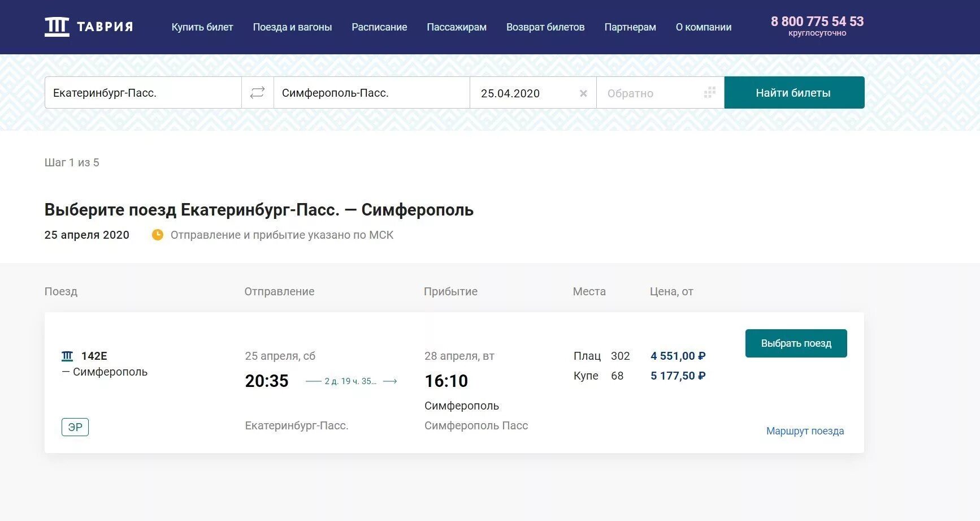This screenshot has width=980, height=521.
Task: Click the ЭР electronic registration badge
Action: (75, 427)
